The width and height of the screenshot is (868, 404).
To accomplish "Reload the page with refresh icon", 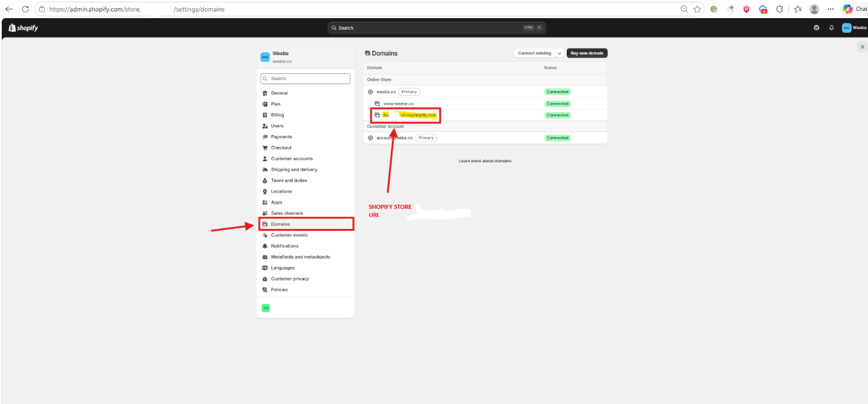I will 25,9.
